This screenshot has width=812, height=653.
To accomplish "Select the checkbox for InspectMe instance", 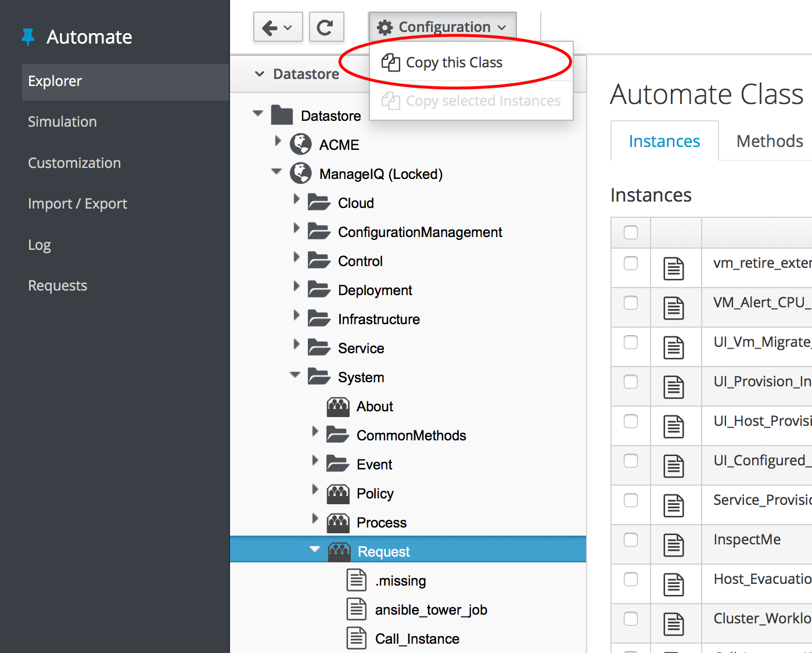I will 630,540.
